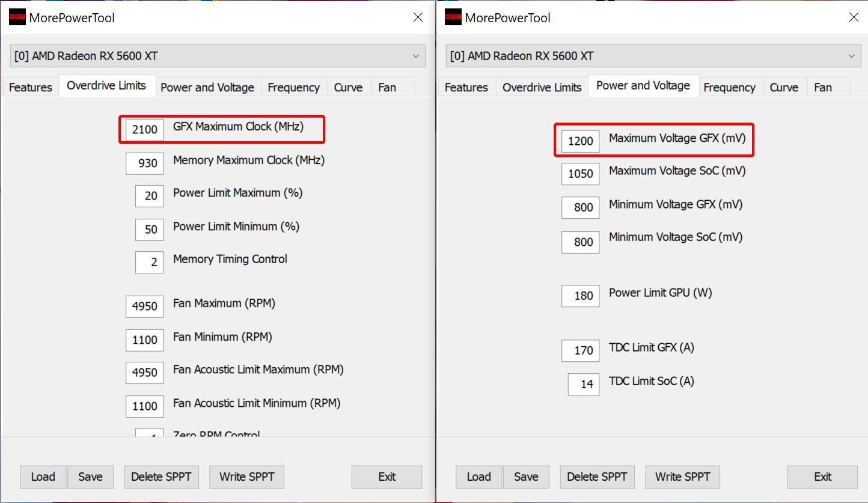Open Power and Voltage tab in left window
Screen dimensions: 868x503
point(207,87)
